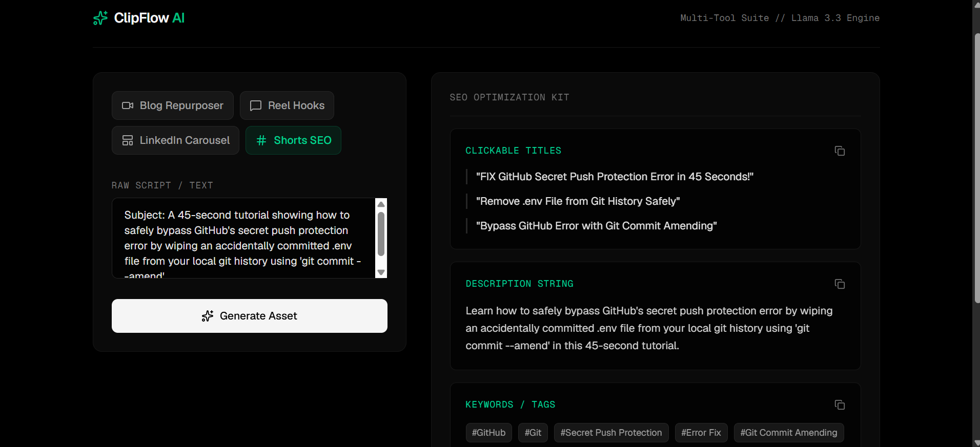980x447 pixels.
Task: Copy the Clickable Titles section
Action: click(840, 151)
